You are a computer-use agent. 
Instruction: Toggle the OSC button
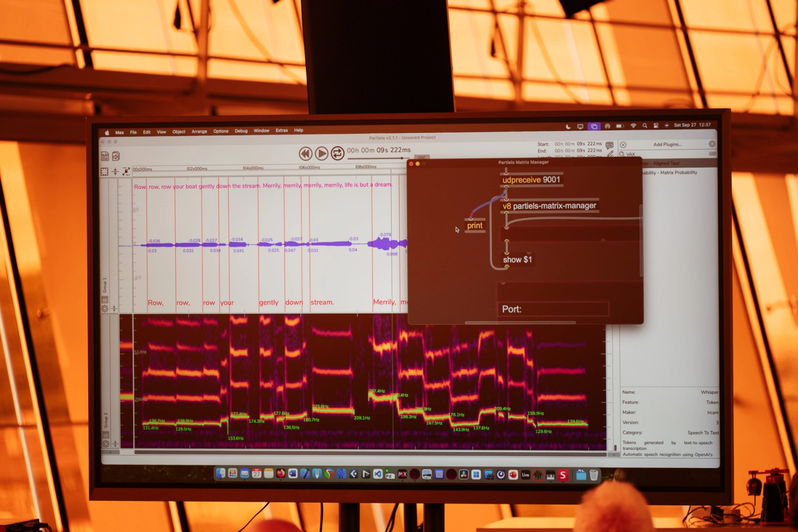tap(422, 158)
